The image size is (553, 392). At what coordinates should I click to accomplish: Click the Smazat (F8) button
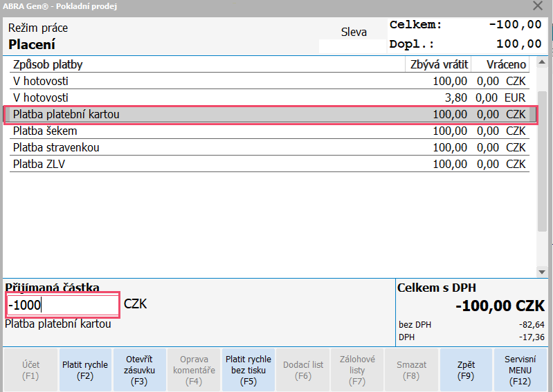click(x=411, y=370)
